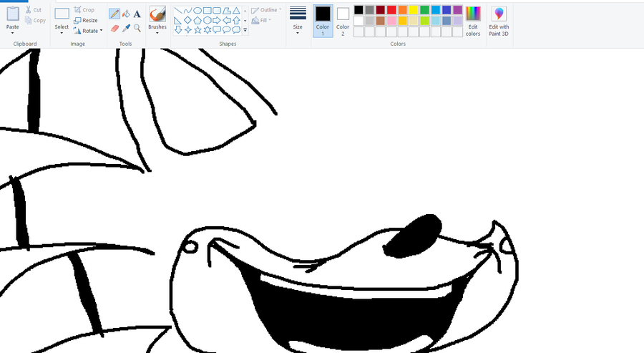
Task: Choose the Right arrow shape
Action: (217, 20)
